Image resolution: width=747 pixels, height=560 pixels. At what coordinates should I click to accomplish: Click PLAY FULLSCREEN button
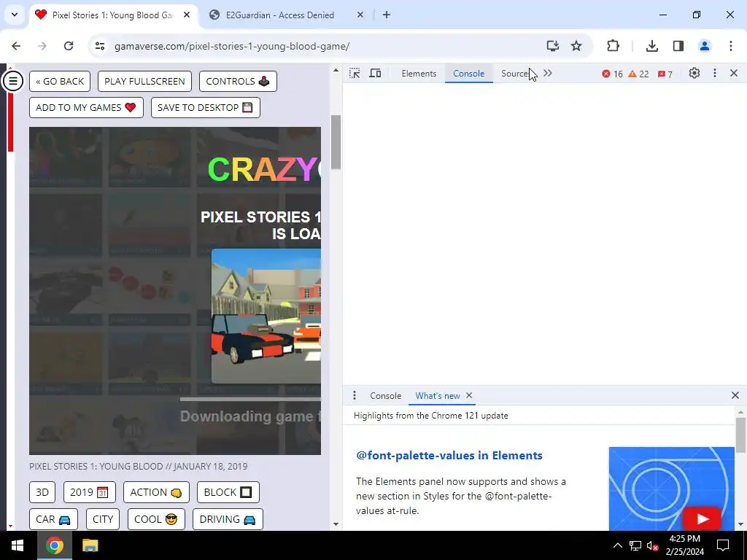click(x=145, y=81)
